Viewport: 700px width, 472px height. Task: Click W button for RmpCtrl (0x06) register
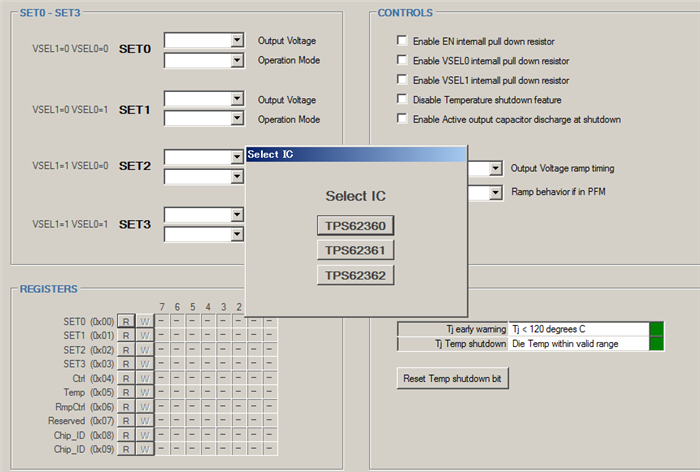point(145,406)
